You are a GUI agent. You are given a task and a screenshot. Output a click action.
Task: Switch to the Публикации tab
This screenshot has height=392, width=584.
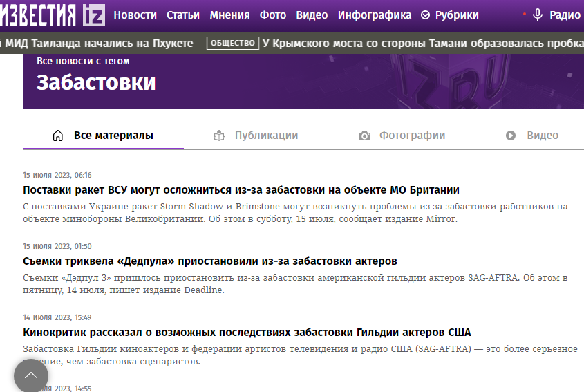tap(265, 136)
